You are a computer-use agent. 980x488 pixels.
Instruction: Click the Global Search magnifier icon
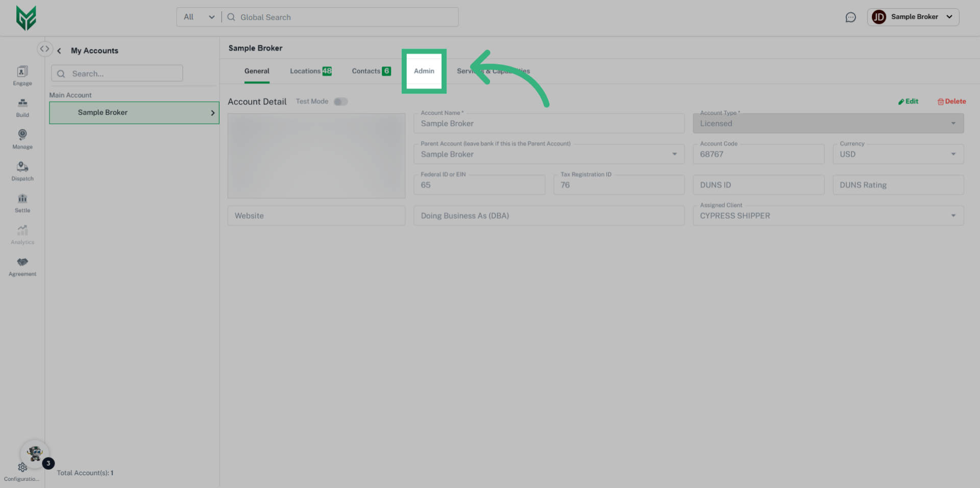pyautogui.click(x=231, y=17)
